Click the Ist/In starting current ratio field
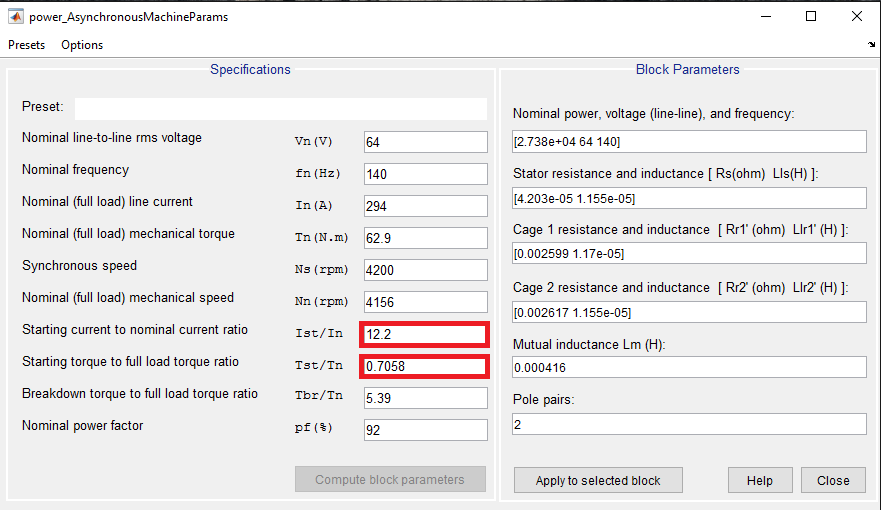 coord(424,334)
